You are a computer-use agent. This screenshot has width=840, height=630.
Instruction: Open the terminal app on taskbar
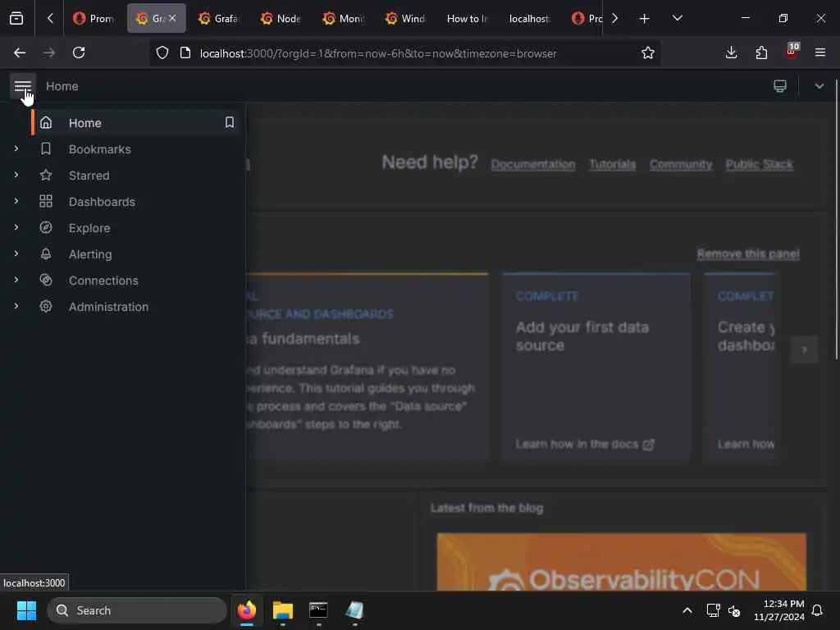click(318, 610)
